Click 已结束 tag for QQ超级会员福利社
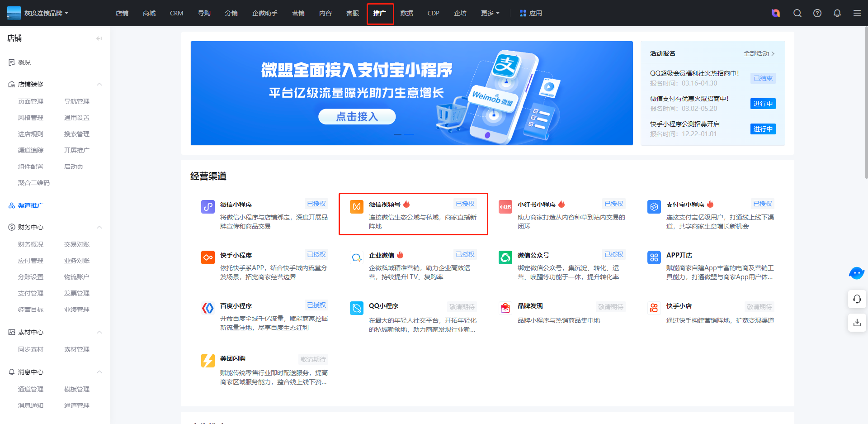 pyautogui.click(x=763, y=78)
